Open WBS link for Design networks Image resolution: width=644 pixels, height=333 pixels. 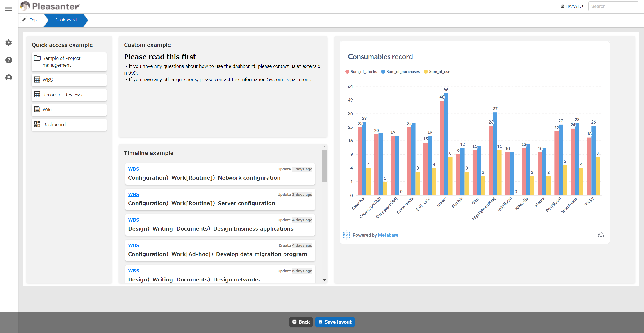click(x=134, y=271)
